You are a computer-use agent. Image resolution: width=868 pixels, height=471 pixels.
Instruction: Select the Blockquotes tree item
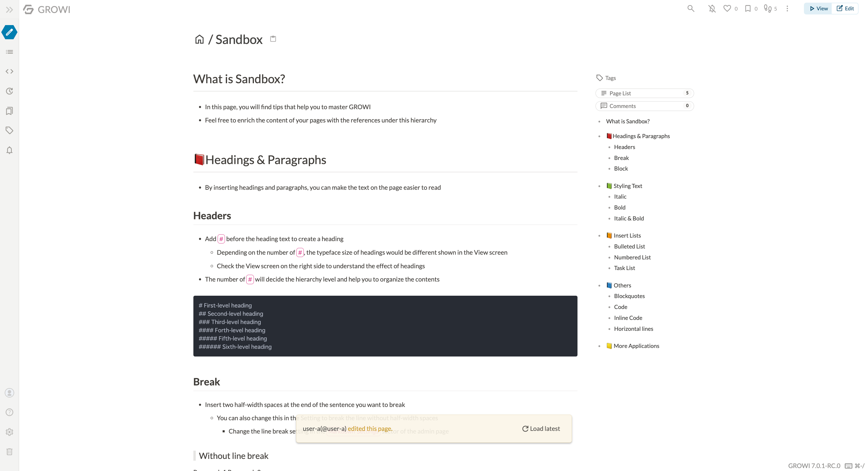coord(629,296)
